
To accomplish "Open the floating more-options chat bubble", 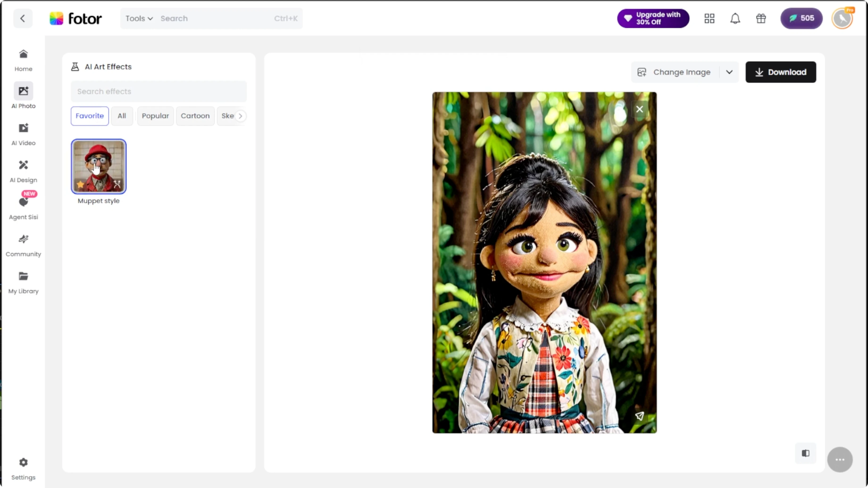I will (840, 460).
